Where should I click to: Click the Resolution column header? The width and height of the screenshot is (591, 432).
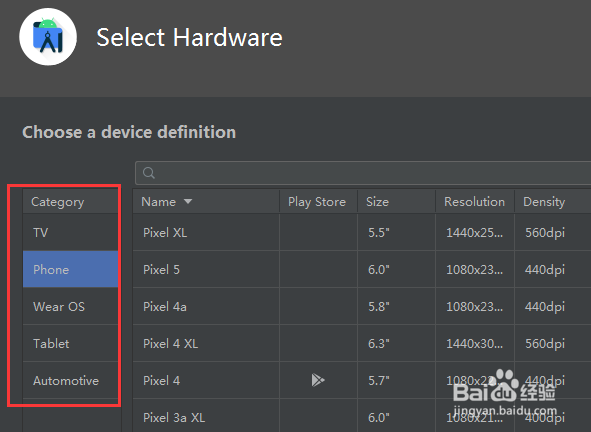(475, 202)
